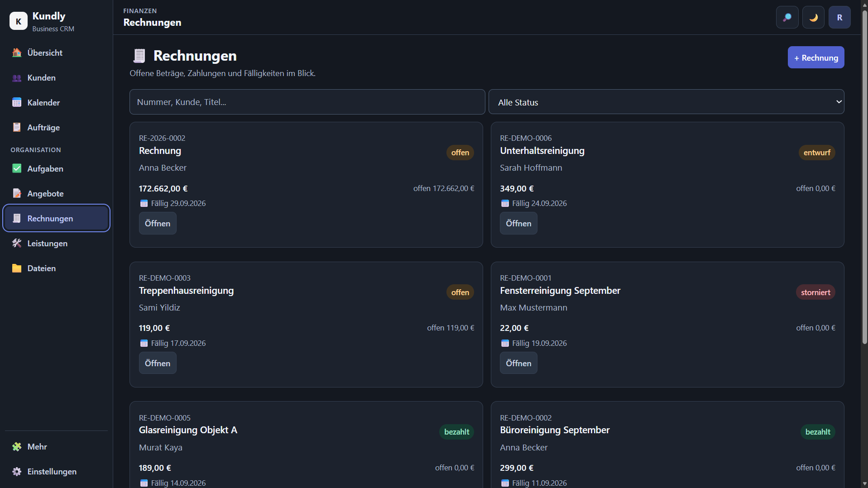Screen dimensions: 868x488
Task: Click the customer name Sami Yildiz
Action: point(159,308)
